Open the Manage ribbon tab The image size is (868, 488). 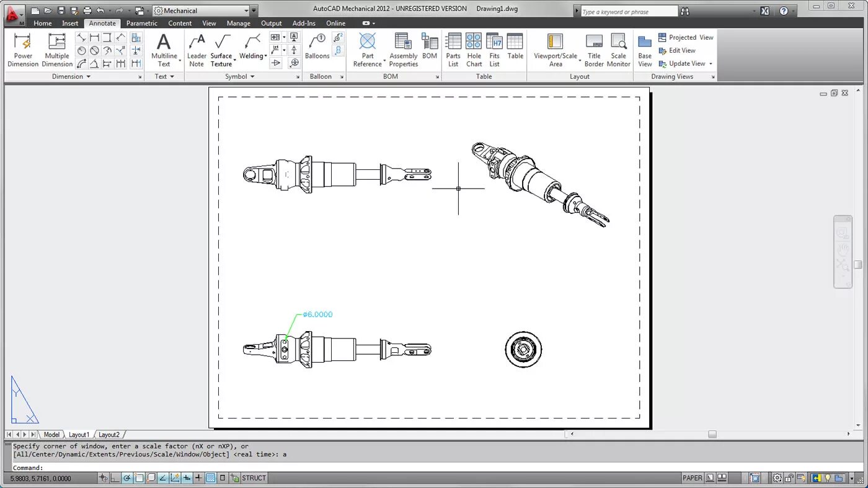[x=239, y=23]
